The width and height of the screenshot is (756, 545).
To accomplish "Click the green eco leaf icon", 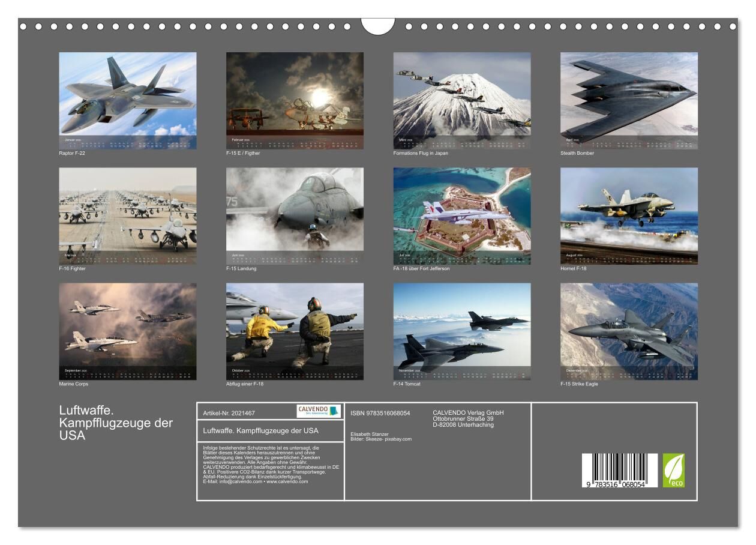I will point(673,470).
